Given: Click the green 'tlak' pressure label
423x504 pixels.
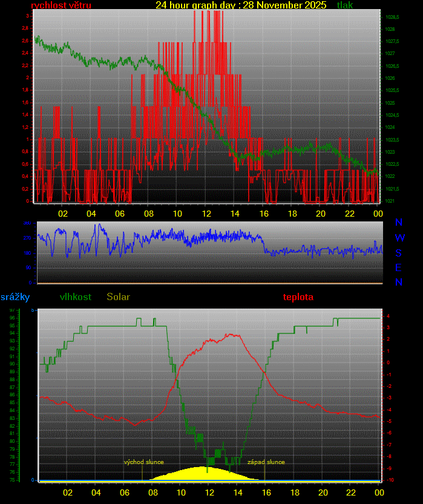Looking at the screenshot, I should click(x=345, y=5).
